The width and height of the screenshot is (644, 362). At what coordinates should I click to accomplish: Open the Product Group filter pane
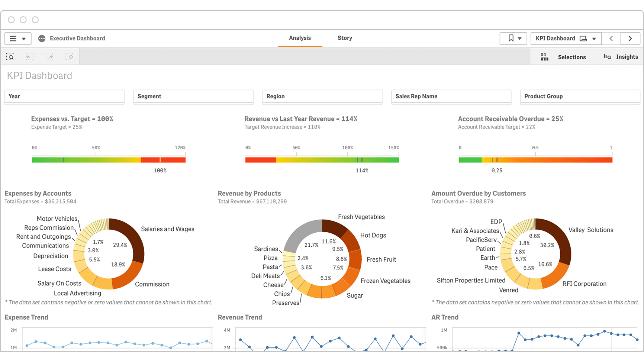580,97
